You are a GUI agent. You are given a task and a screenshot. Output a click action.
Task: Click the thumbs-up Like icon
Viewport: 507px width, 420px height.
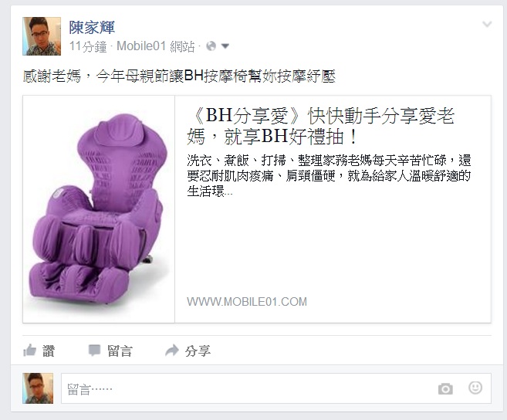tap(30, 351)
